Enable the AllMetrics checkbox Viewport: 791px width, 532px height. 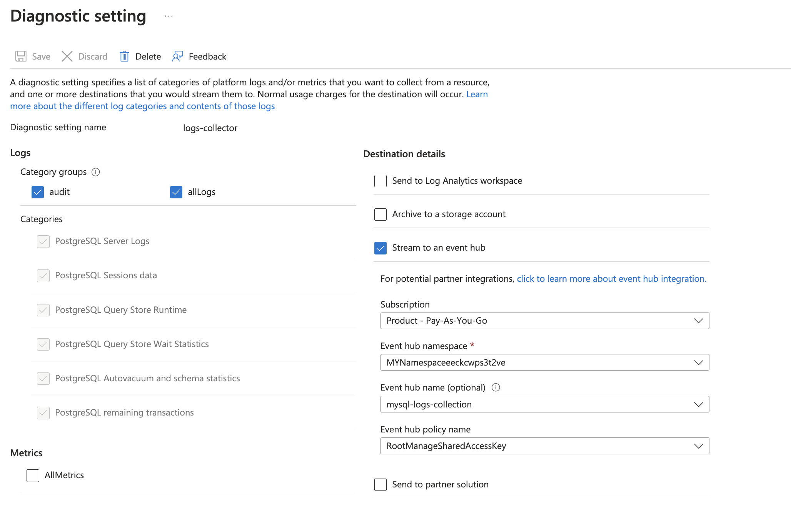click(x=33, y=475)
